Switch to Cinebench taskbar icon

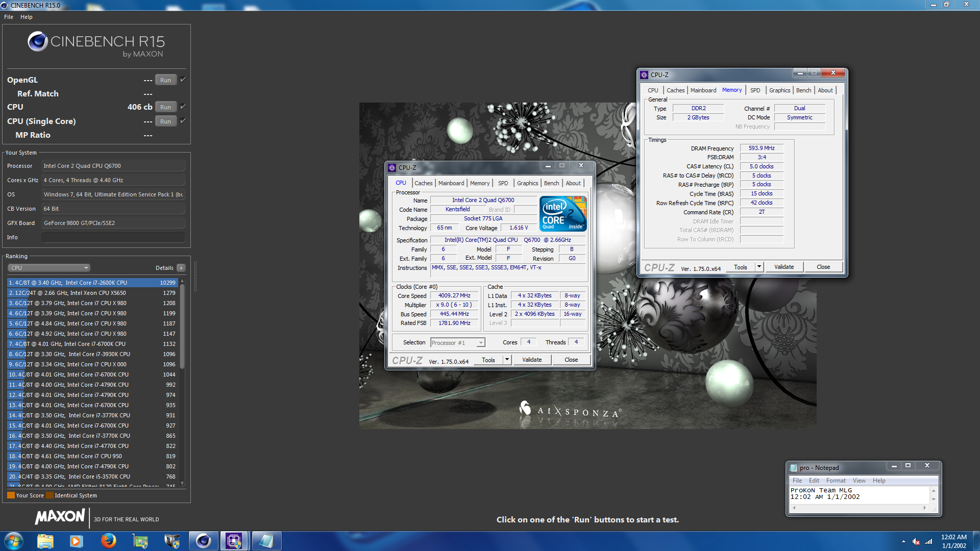(203, 541)
